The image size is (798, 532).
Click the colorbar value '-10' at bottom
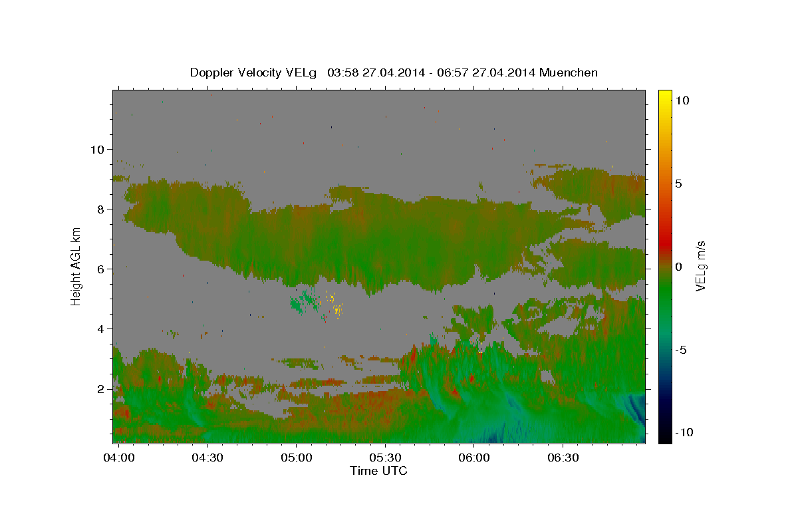pos(684,432)
